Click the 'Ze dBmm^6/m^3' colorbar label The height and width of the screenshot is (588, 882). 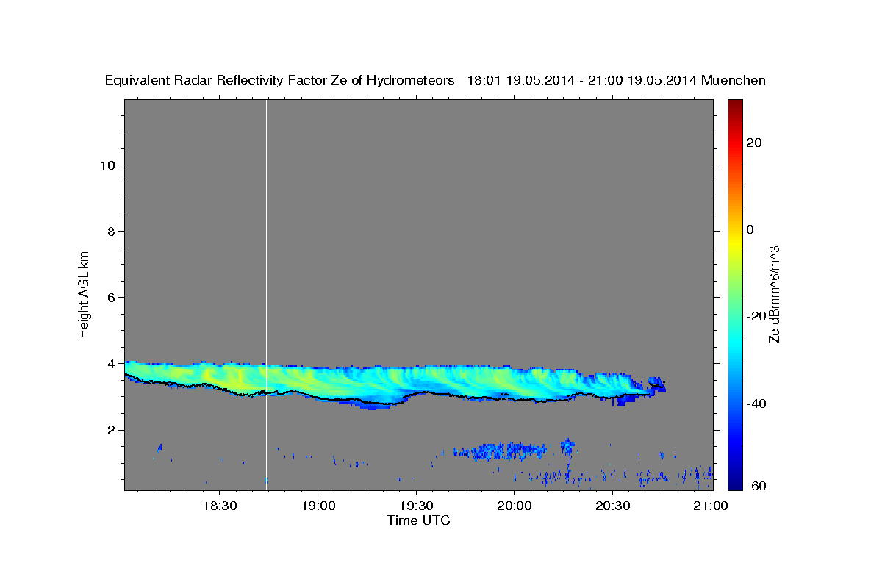pos(774,294)
